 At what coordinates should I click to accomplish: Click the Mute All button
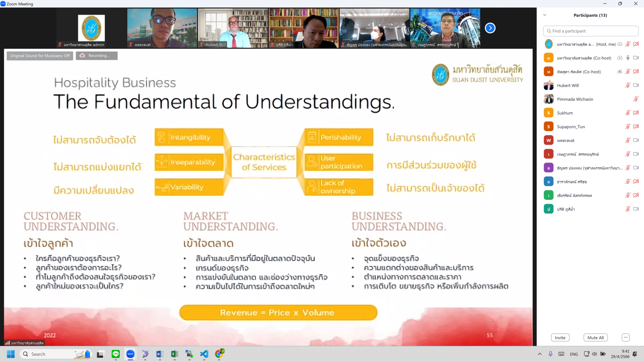pos(595,338)
